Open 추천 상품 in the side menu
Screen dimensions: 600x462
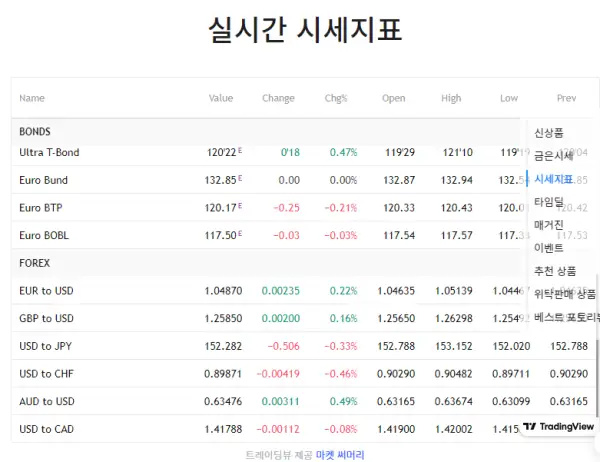click(x=555, y=271)
